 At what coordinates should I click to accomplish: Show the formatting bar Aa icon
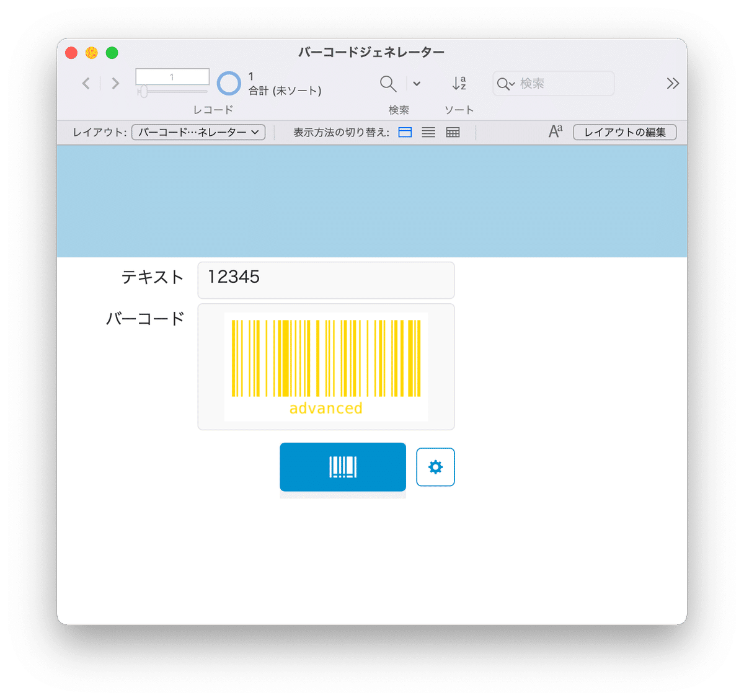click(x=556, y=131)
